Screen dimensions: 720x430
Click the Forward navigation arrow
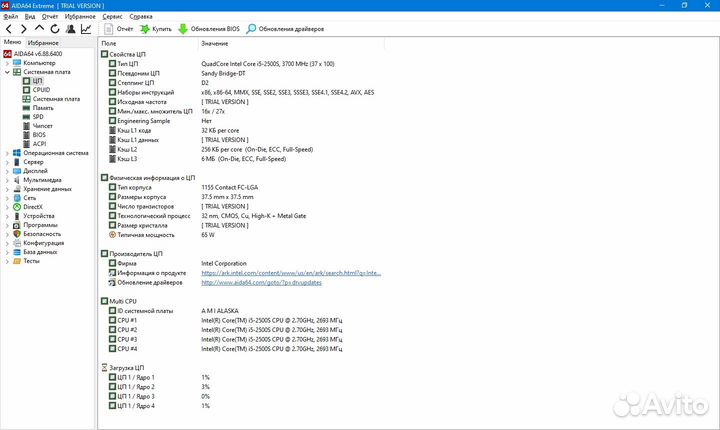click(23, 29)
